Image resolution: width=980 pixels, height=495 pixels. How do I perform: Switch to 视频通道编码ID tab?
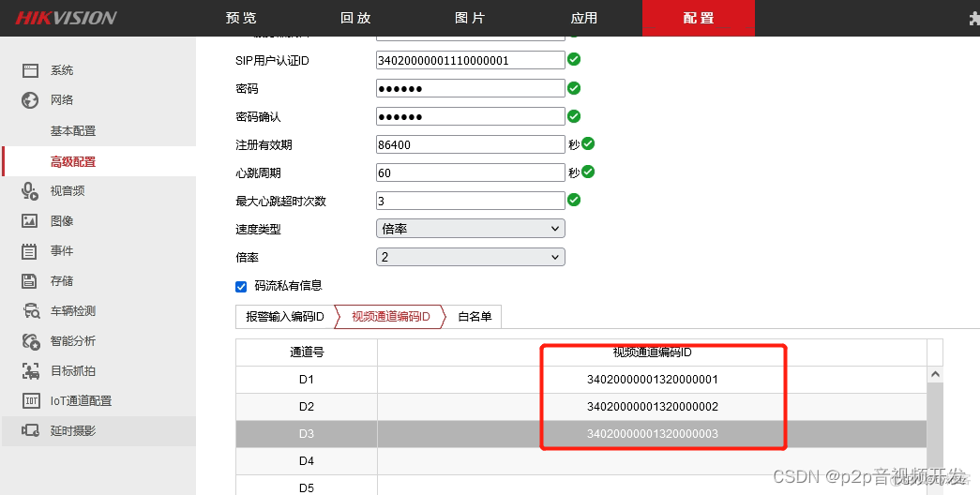click(391, 317)
